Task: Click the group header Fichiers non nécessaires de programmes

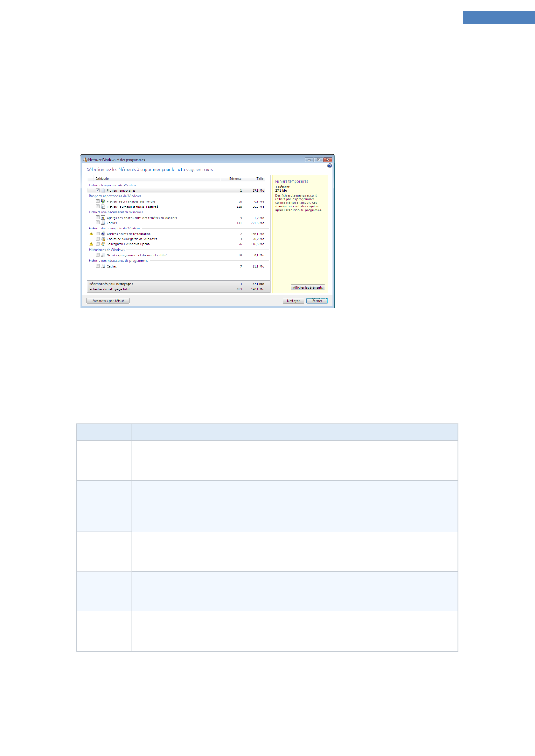Action: [x=119, y=260]
